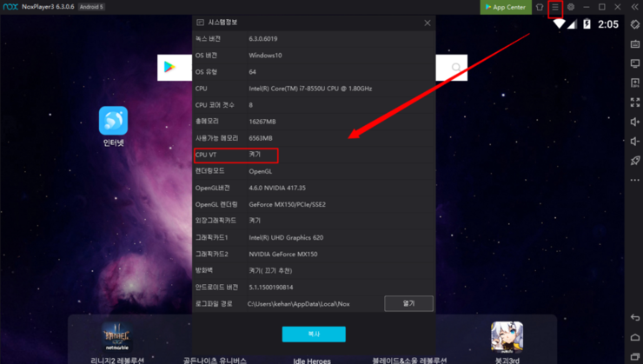The image size is (643, 364).
Task: Click the Nox version 6.3.0.6019 value
Action: pyautogui.click(x=263, y=39)
